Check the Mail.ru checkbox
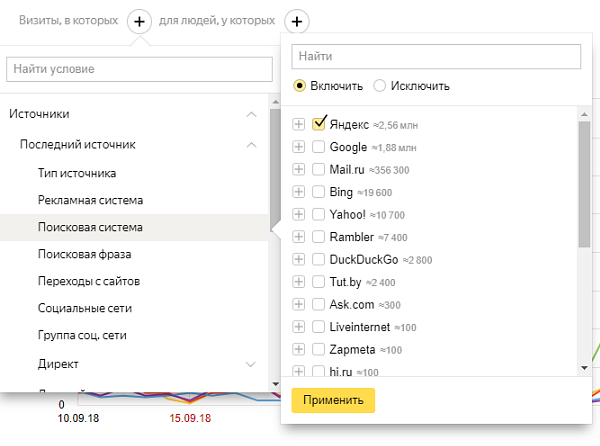600x446 pixels. point(318,169)
